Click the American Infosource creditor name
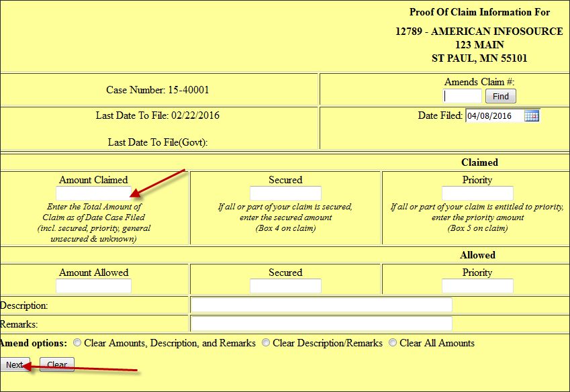 (479, 32)
